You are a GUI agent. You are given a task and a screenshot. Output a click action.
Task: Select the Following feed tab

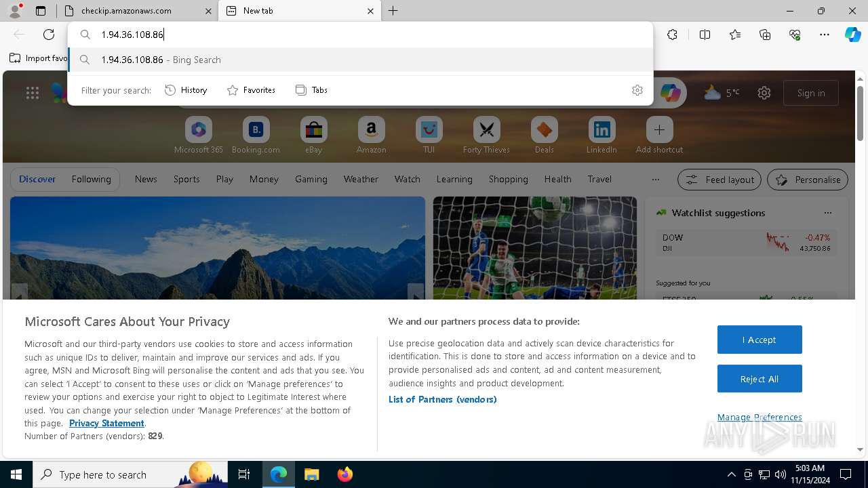click(x=91, y=179)
